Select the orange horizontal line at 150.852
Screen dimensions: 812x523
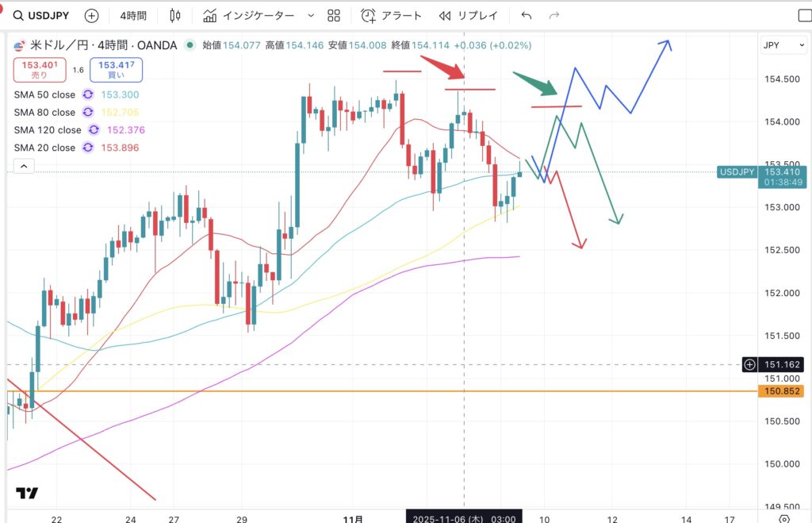[396, 391]
